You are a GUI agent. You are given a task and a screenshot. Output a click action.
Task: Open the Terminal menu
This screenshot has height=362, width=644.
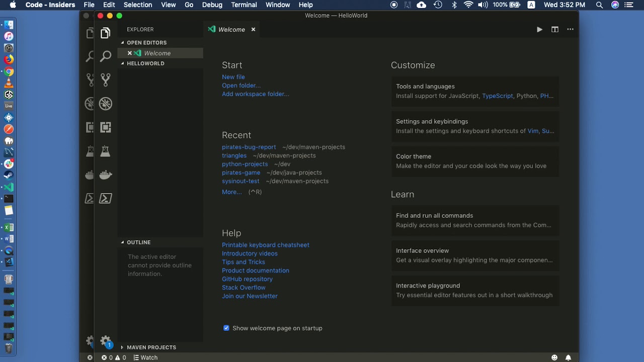click(x=244, y=5)
